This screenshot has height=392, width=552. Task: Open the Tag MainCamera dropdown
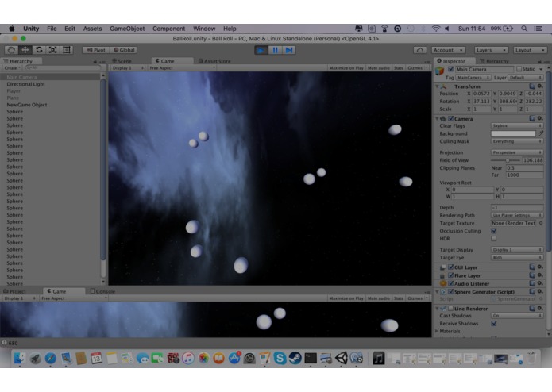(473, 77)
